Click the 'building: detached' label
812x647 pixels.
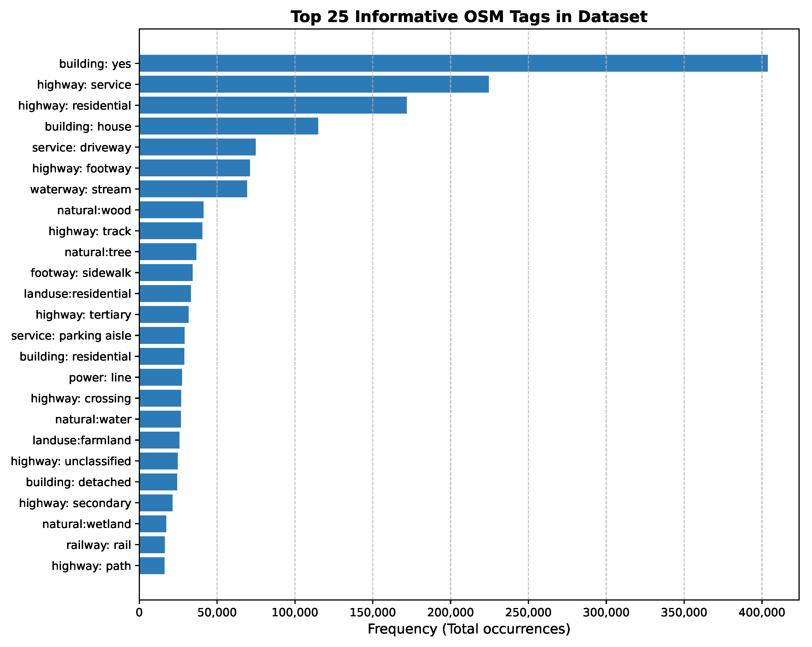coord(79,482)
